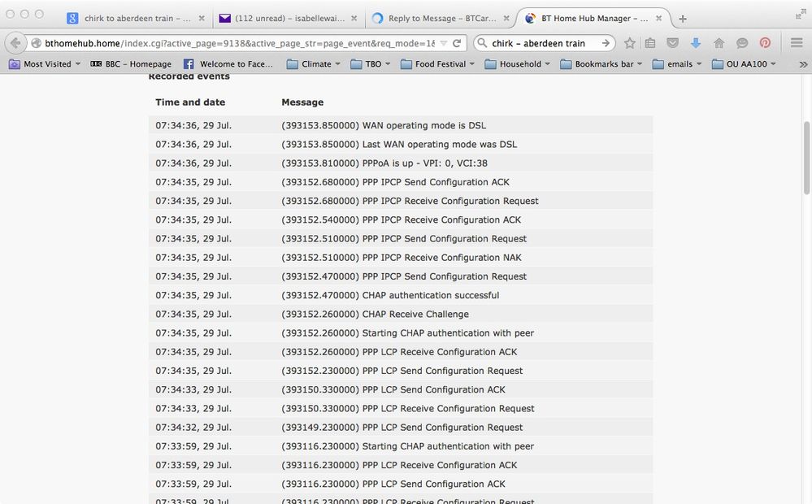The image size is (812, 504).
Task: Reload the page with the refresh icon
Action: coord(457,44)
